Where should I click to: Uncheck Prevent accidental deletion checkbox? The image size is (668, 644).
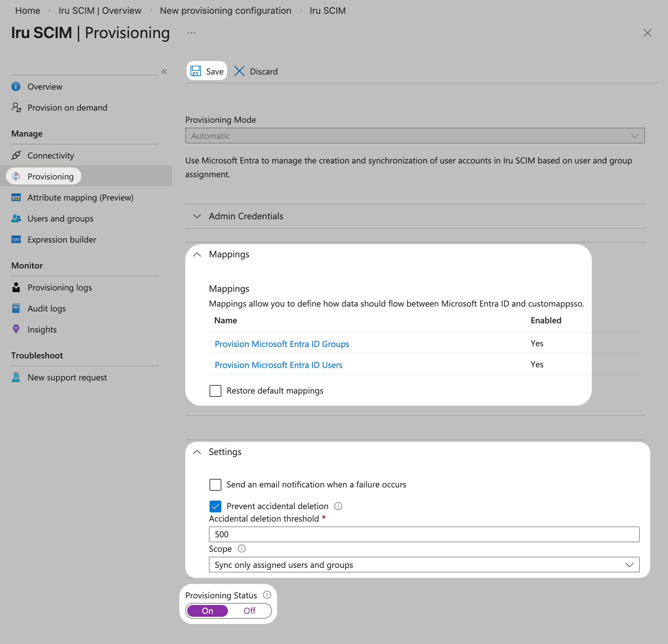coord(215,506)
